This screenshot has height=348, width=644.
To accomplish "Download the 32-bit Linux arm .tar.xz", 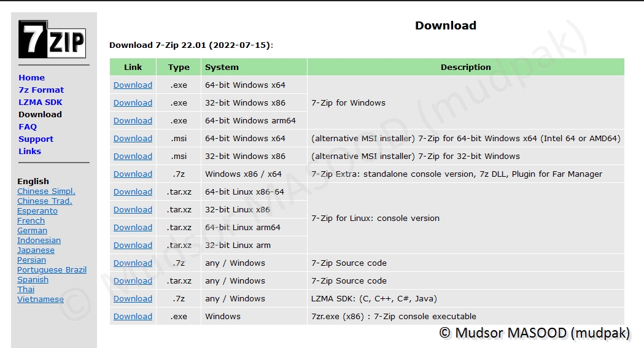I will [x=133, y=246].
